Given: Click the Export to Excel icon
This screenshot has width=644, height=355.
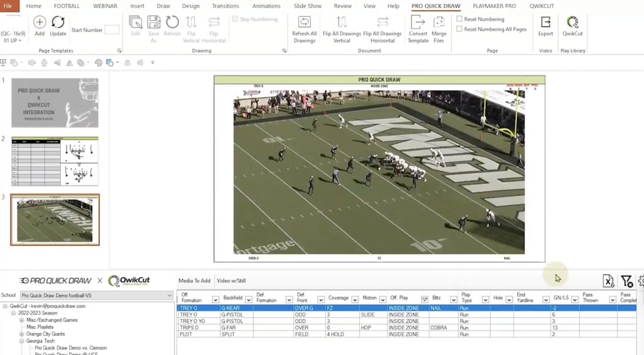Looking at the screenshot, I should [x=609, y=281].
